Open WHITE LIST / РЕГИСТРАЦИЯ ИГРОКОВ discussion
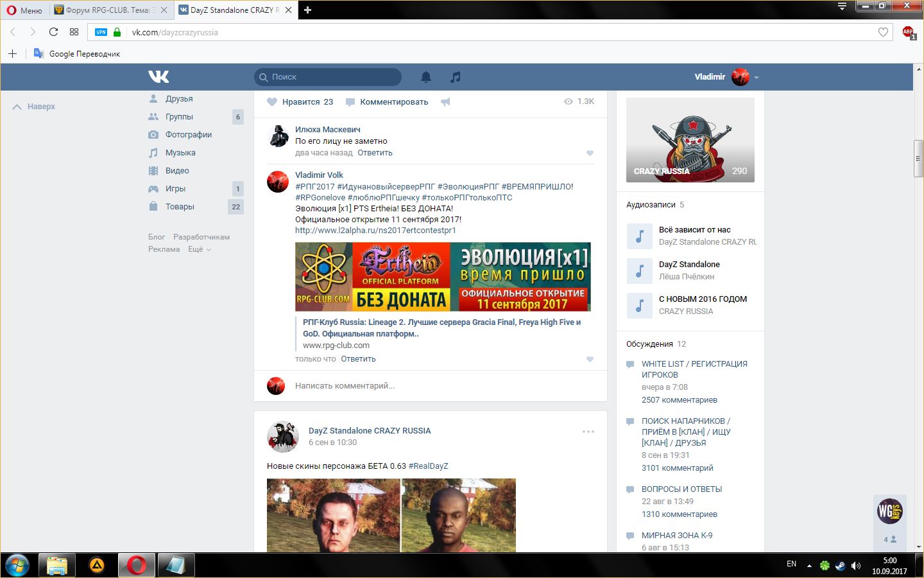Viewport: 924px width, 578px height. [694, 369]
